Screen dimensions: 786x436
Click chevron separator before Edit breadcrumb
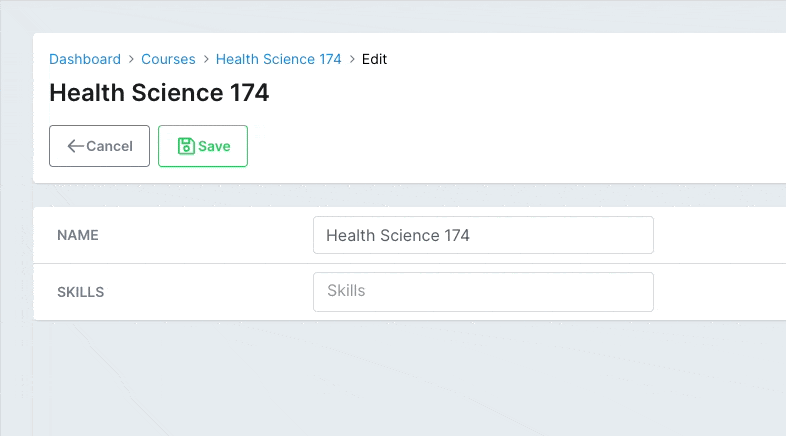coord(352,59)
